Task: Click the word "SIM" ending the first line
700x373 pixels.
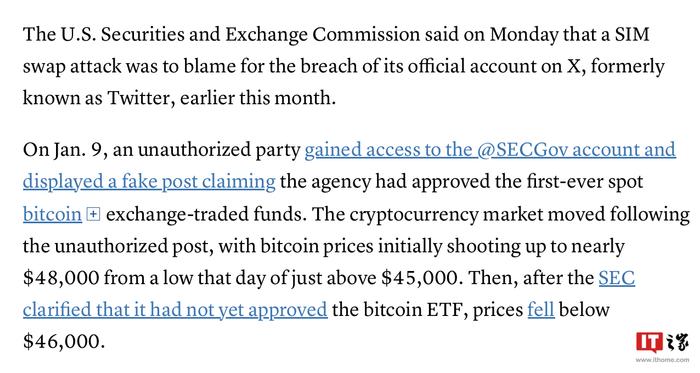Action: pyautogui.click(x=633, y=34)
